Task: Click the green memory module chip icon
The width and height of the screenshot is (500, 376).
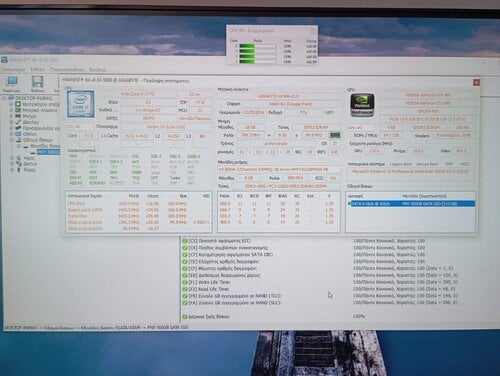Action: coord(335,135)
